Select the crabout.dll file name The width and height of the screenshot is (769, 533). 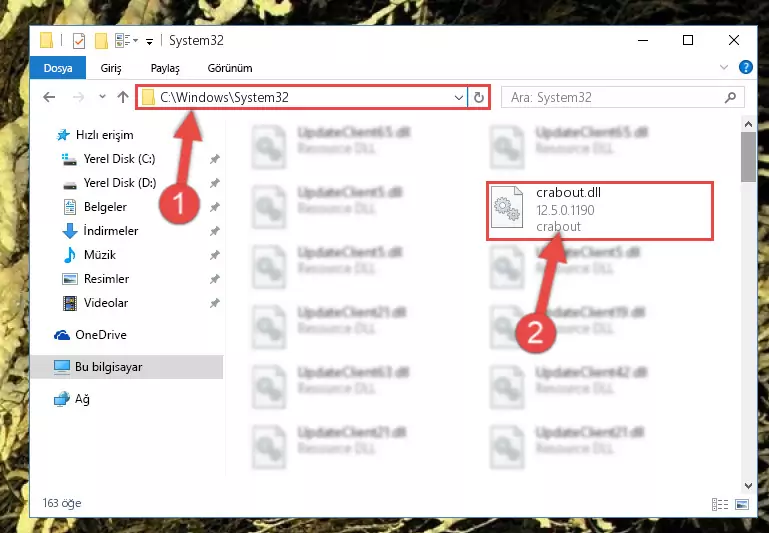pyautogui.click(x=568, y=192)
